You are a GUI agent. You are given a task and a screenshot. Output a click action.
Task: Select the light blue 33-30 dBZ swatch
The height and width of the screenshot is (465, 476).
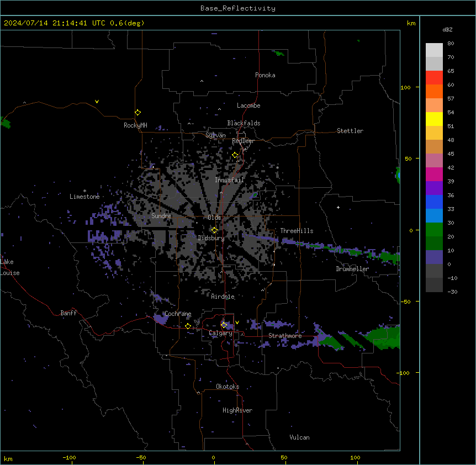(434, 216)
